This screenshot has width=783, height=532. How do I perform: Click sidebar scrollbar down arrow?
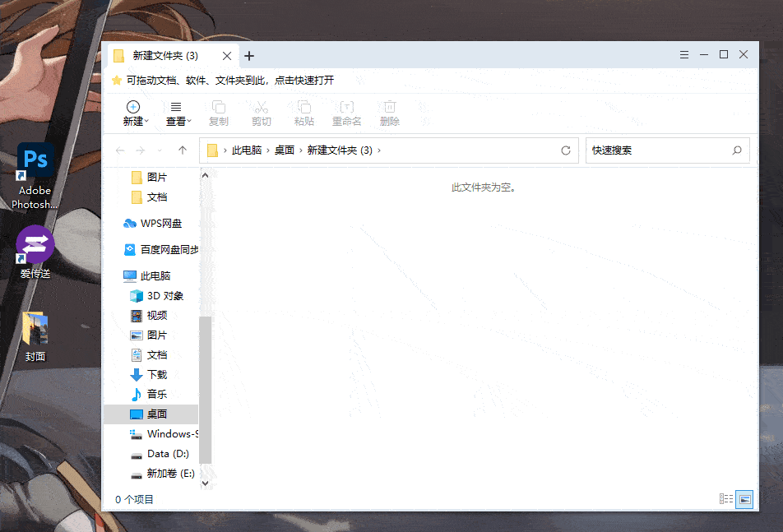(x=205, y=483)
